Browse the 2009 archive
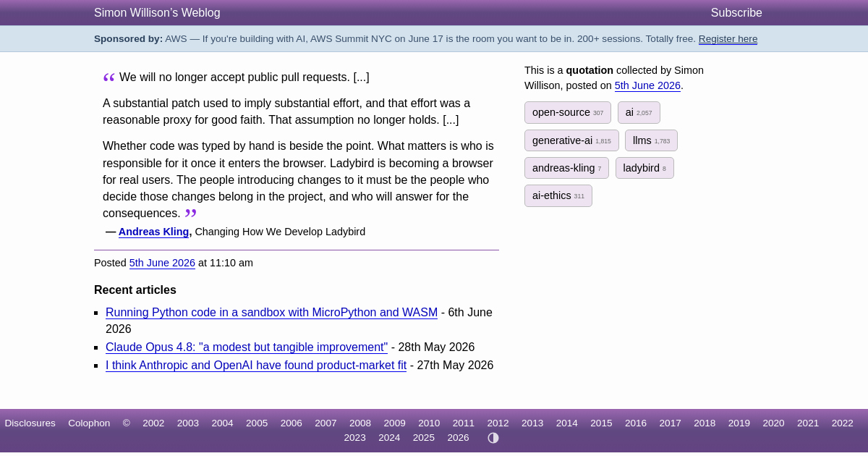The height and width of the screenshot is (456, 868). [x=394, y=423]
